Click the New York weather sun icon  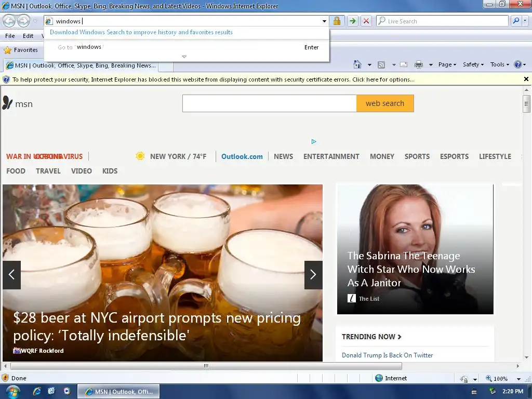coord(140,156)
